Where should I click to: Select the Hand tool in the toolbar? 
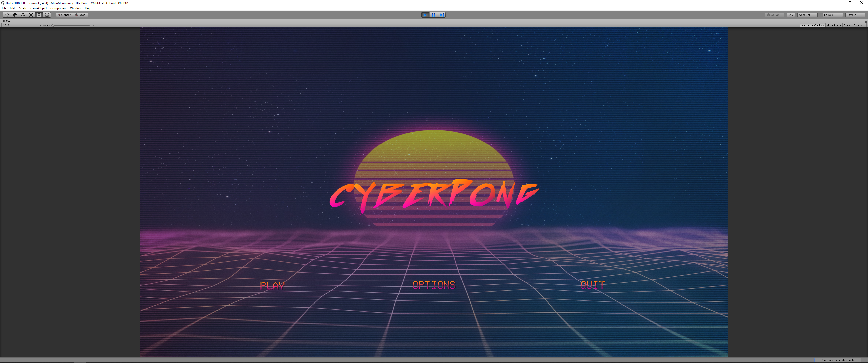[x=6, y=15]
